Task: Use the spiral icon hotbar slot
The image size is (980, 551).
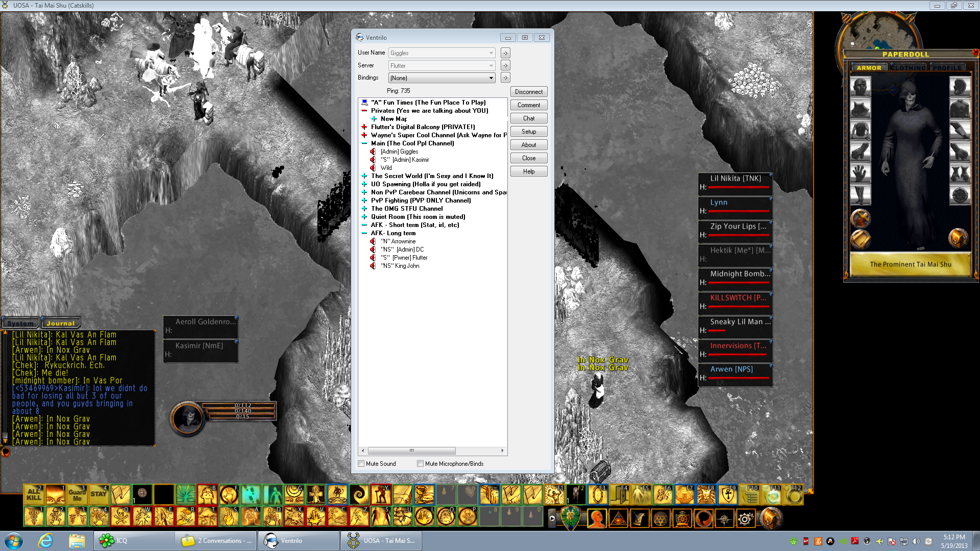Action: 359,495
